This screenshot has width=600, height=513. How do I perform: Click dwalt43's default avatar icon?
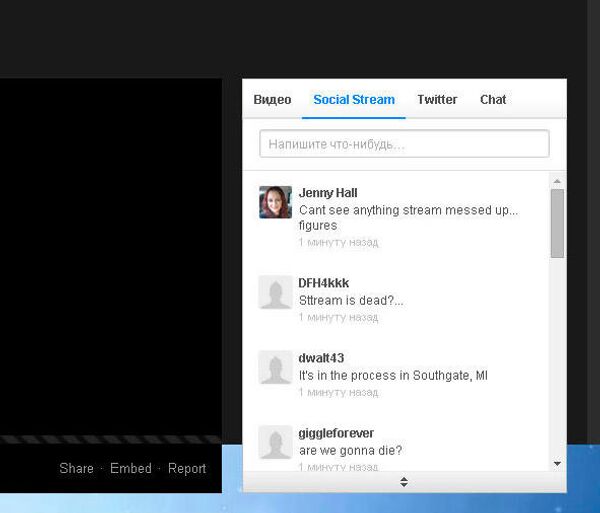click(x=275, y=367)
